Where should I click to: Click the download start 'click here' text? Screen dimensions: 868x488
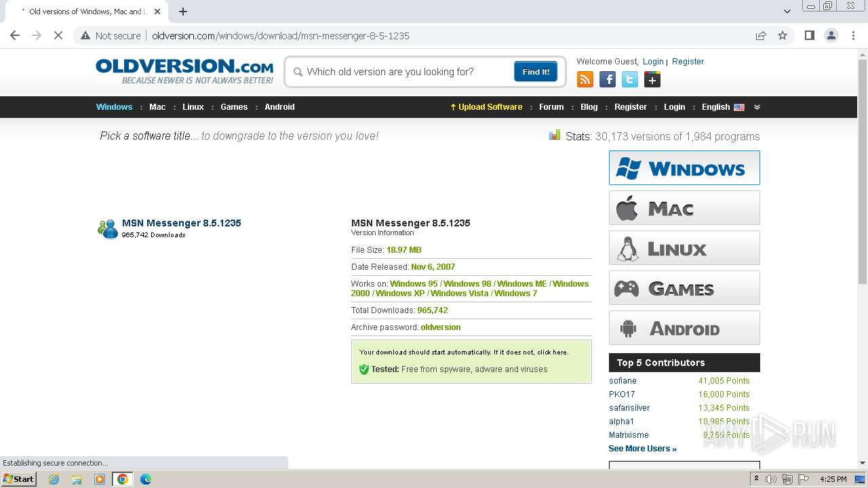(552, 352)
